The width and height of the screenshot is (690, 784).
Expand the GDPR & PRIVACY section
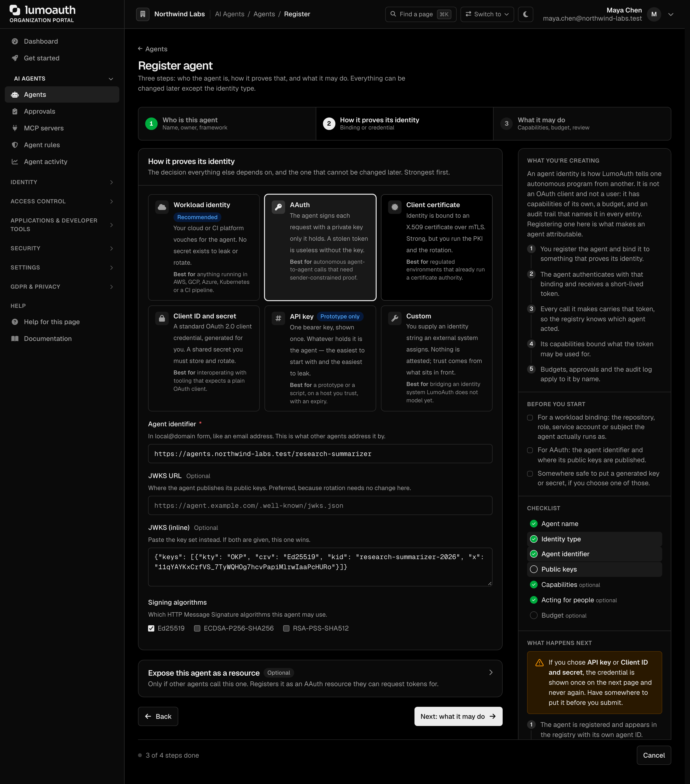pos(62,287)
